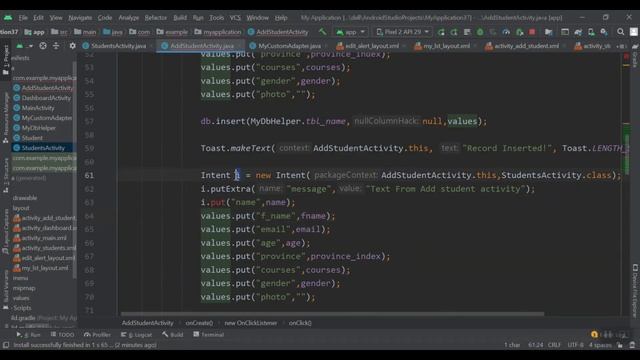Open the Profiler tool window button
The image size is (640, 360).
pos(97,335)
